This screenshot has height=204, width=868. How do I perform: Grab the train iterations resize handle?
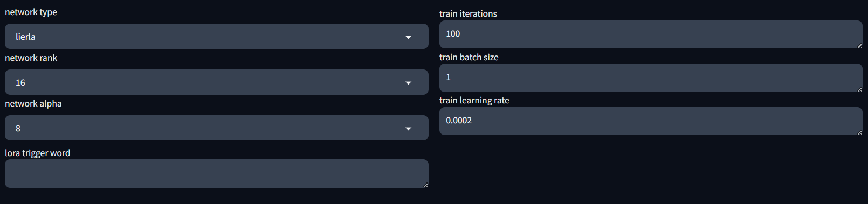[859, 46]
